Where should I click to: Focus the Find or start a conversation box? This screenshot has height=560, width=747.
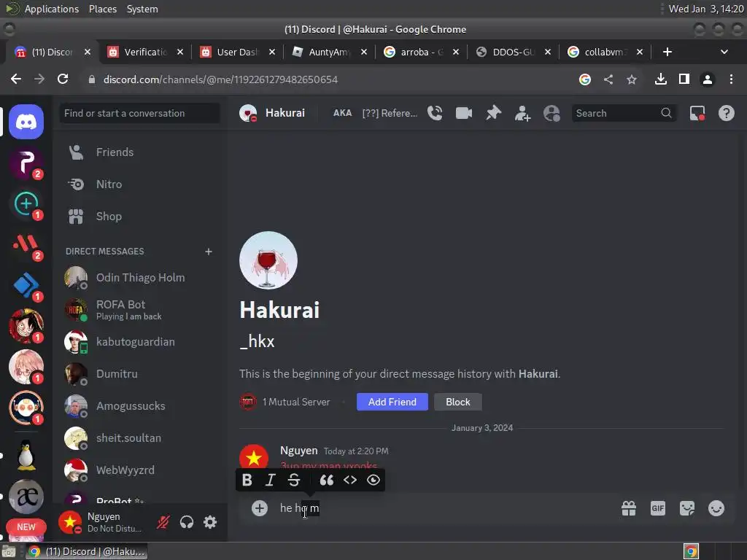(x=139, y=113)
